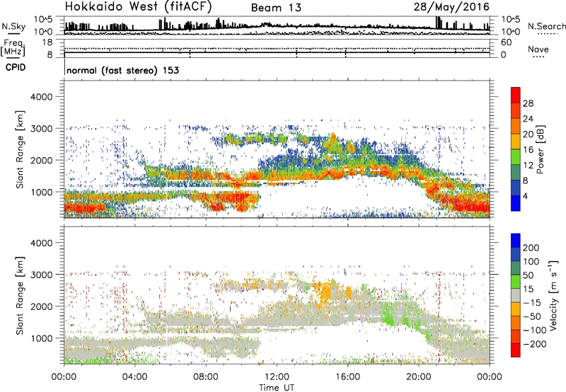
Task: Click the red bottom of velocity colorbar
Action: tap(516, 350)
